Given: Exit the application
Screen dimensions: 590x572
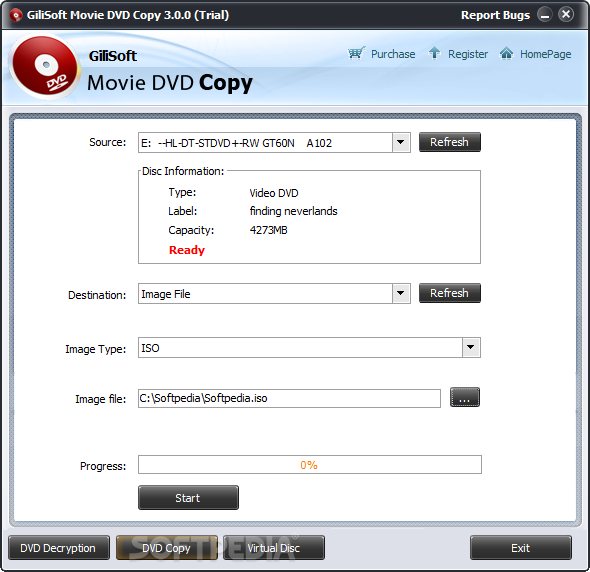Looking at the screenshot, I should pos(521,548).
